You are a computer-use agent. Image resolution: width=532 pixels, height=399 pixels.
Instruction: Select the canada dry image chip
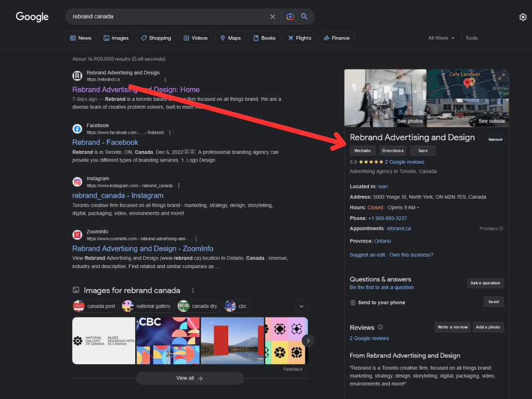click(x=199, y=306)
